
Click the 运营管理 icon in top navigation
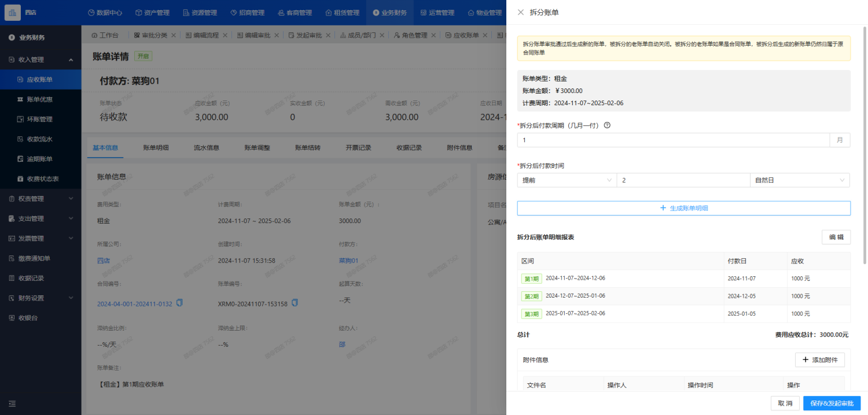click(424, 13)
